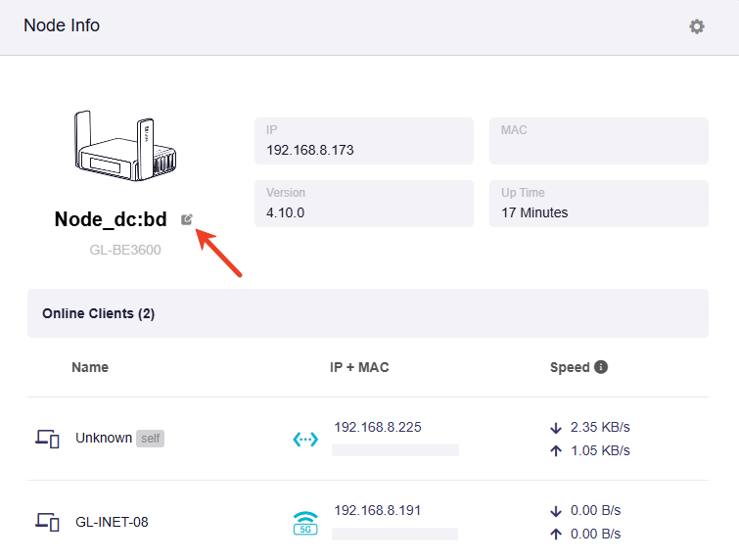The height and width of the screenshot is (560, 739).
Task: Click the self badge
Action: point(151,439)
